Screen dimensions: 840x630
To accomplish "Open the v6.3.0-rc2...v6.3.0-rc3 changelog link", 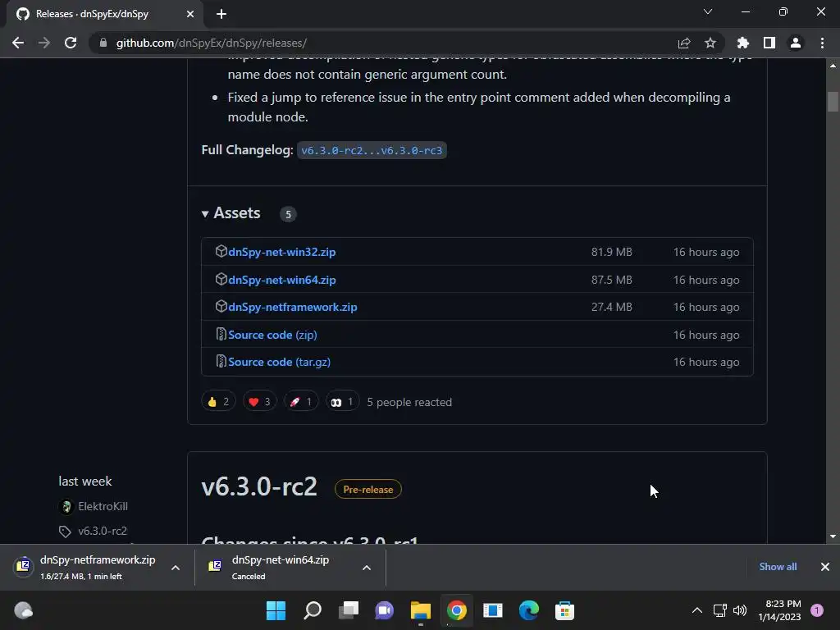I will [x=372, y=151].
